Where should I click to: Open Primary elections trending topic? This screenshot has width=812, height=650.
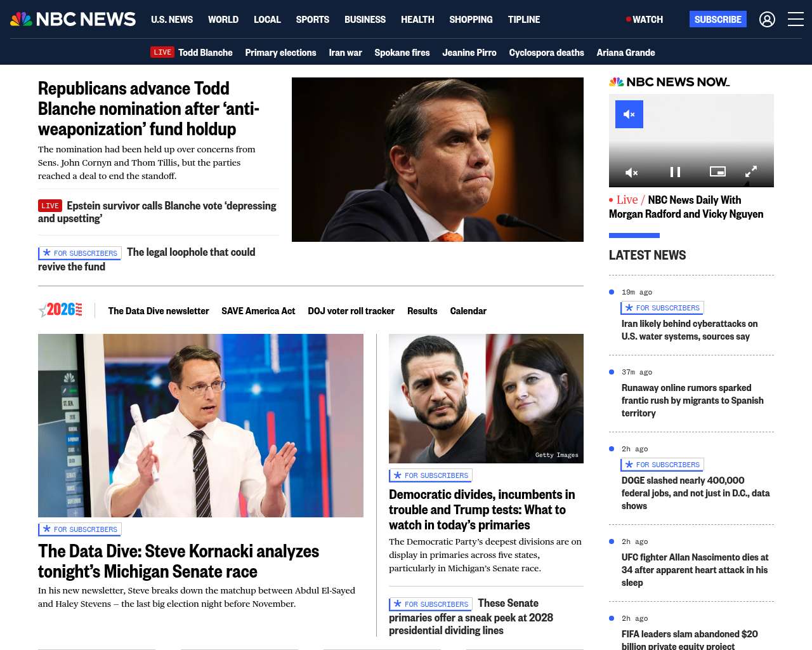(280, 53)
